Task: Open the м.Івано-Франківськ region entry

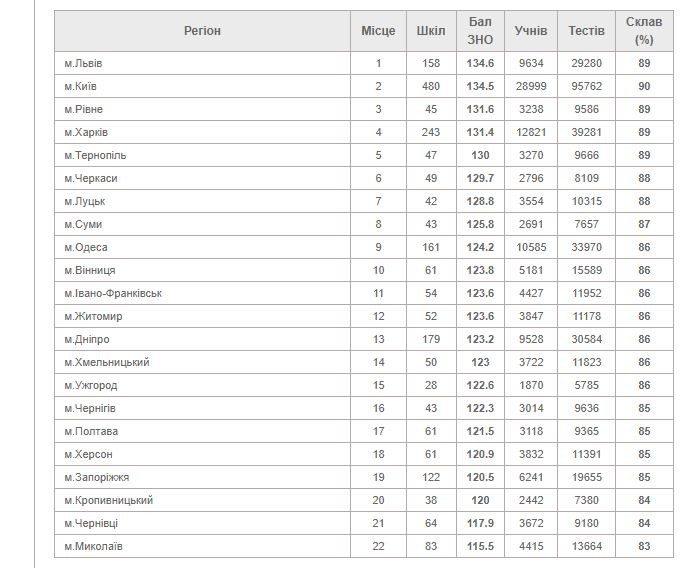Action: pos(113,293)
